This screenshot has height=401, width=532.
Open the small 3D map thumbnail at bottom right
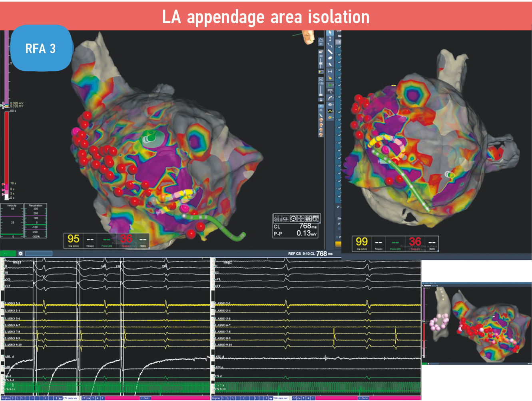point(476,323)
